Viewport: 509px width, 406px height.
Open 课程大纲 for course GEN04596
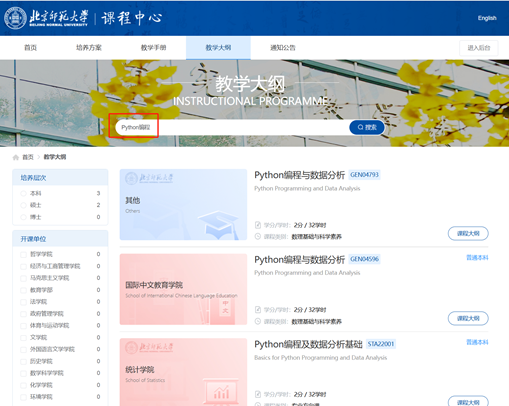(x=468, y=318)
